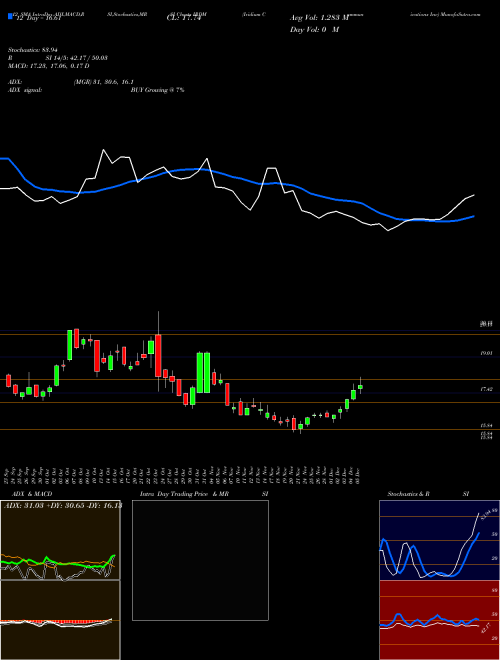The width and height of the screenshot is (500, 660).
Task: Click the 19.01 price axis label
Action: point(487,354)
